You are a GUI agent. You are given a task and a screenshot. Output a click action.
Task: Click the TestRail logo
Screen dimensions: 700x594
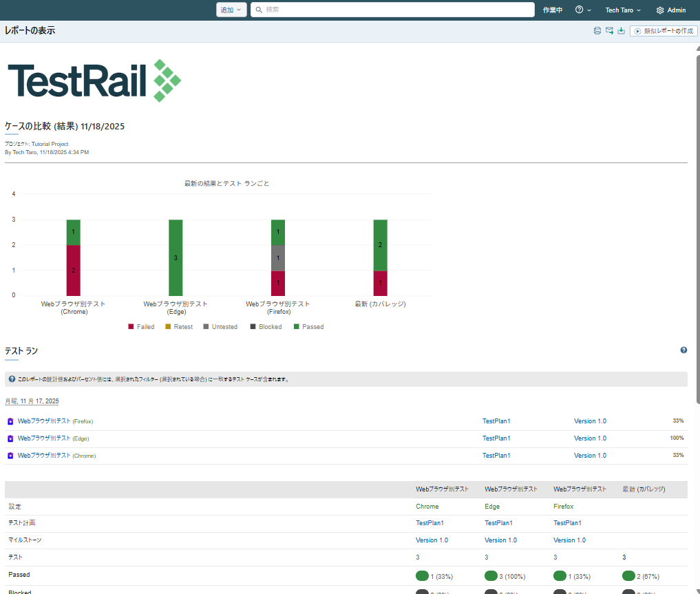(94, 81)
